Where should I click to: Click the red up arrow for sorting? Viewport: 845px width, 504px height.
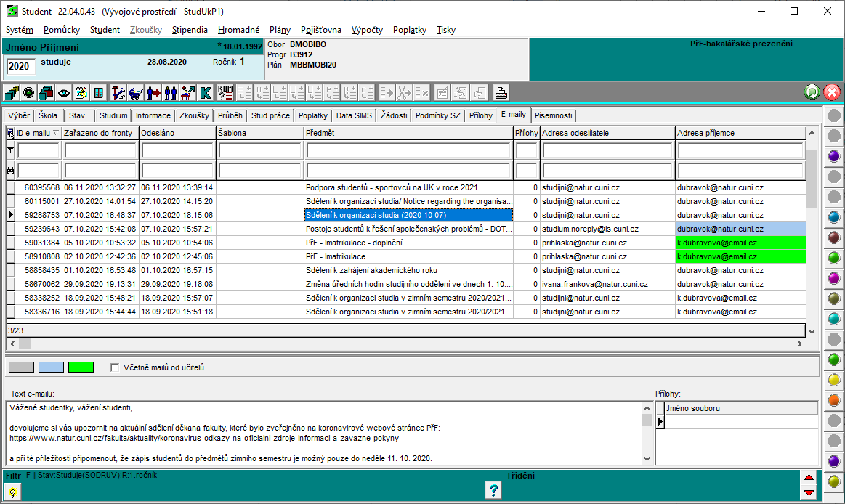point(809,478)
